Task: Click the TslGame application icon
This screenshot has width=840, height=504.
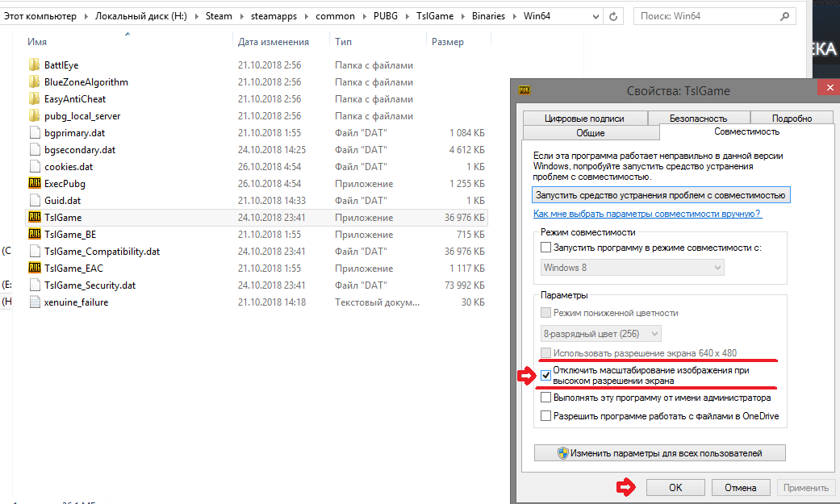Action: (x=34, y=218)
